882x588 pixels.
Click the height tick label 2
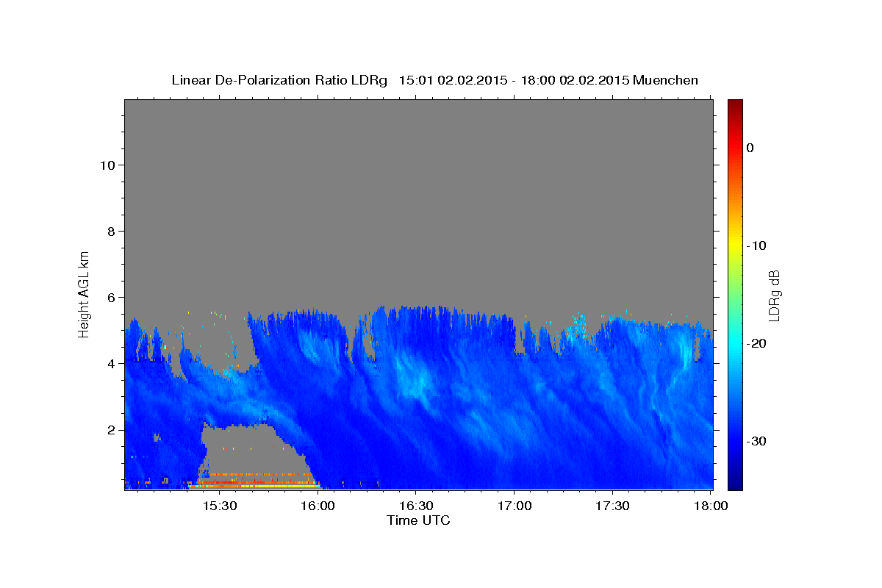point(110,429)
